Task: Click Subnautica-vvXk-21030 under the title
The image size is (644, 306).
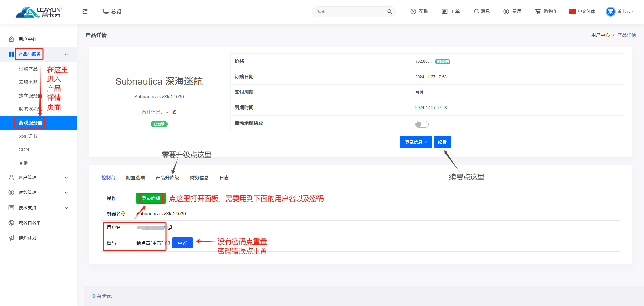Action: [159, 97]
